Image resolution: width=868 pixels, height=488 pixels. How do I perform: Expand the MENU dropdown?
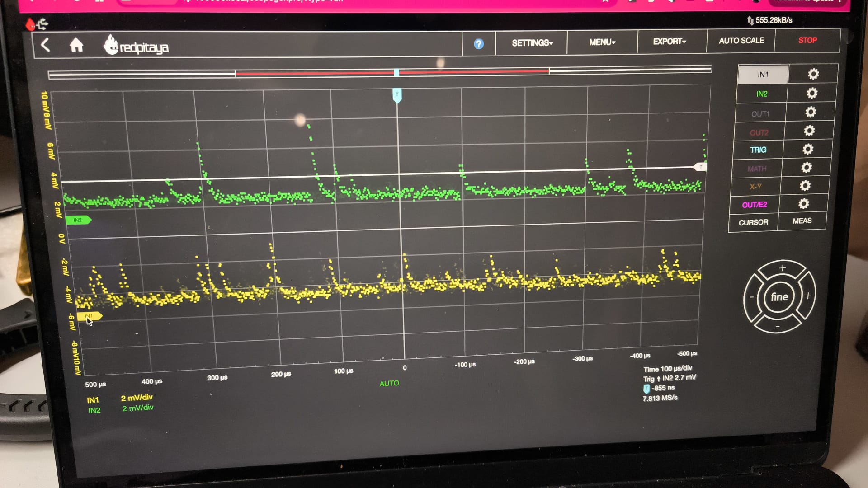click(x=602, y=42)
